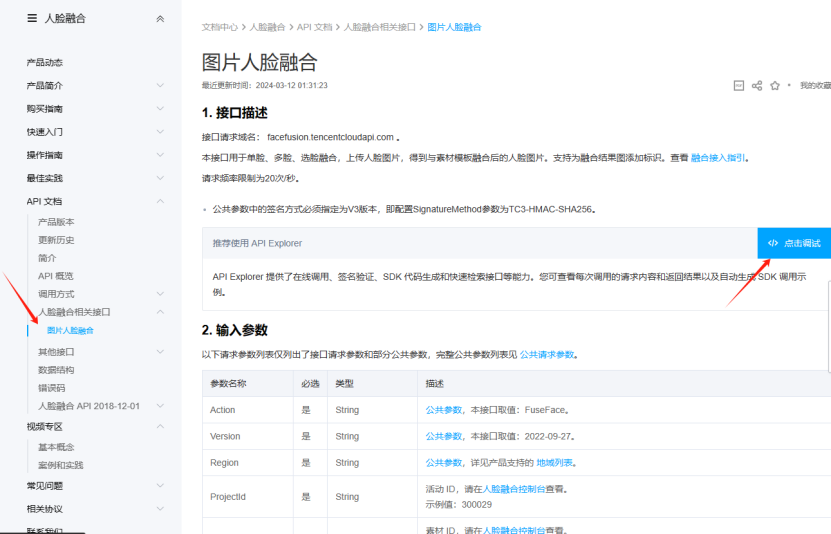Viewport: 831px width, 534px height.
Task: Expand 购买指南 section chevron
Action: click(x=160, y=109)
